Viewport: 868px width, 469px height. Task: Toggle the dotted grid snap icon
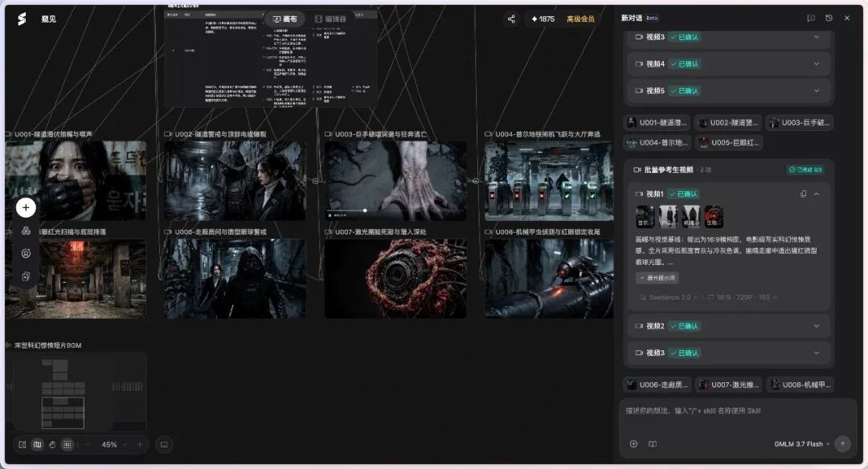coord(67,444)
